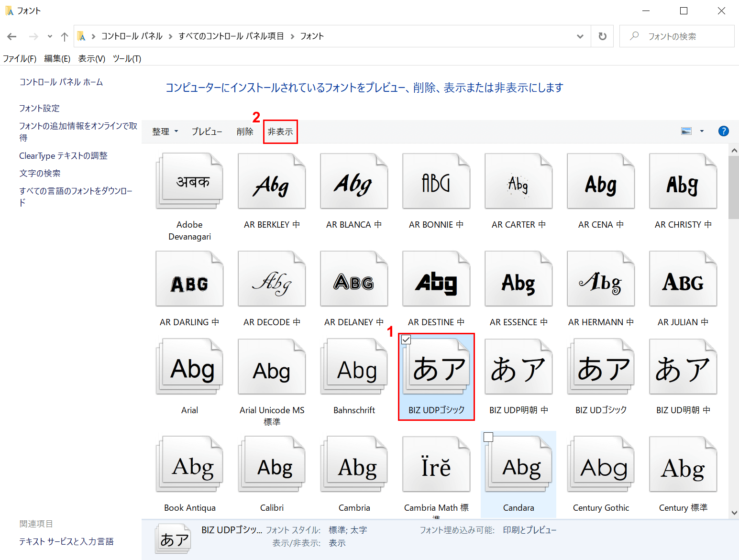739x560 pixels.
Task: Open フォント設定 link
Action: point(39,109)
